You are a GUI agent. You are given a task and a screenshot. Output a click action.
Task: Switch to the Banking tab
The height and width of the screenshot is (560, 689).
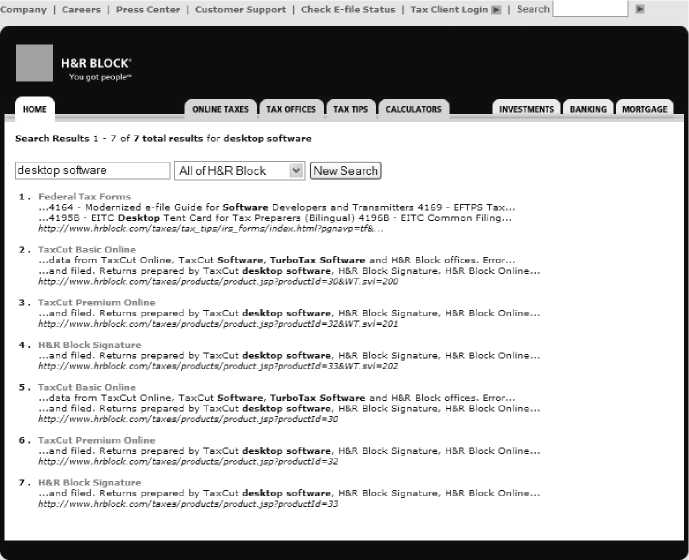coord(588,109)
